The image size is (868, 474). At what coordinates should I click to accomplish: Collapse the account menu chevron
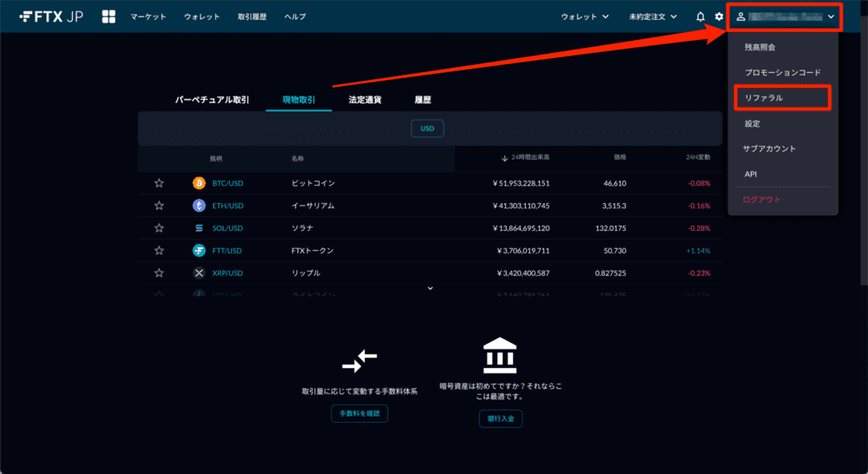pos(831,16)
